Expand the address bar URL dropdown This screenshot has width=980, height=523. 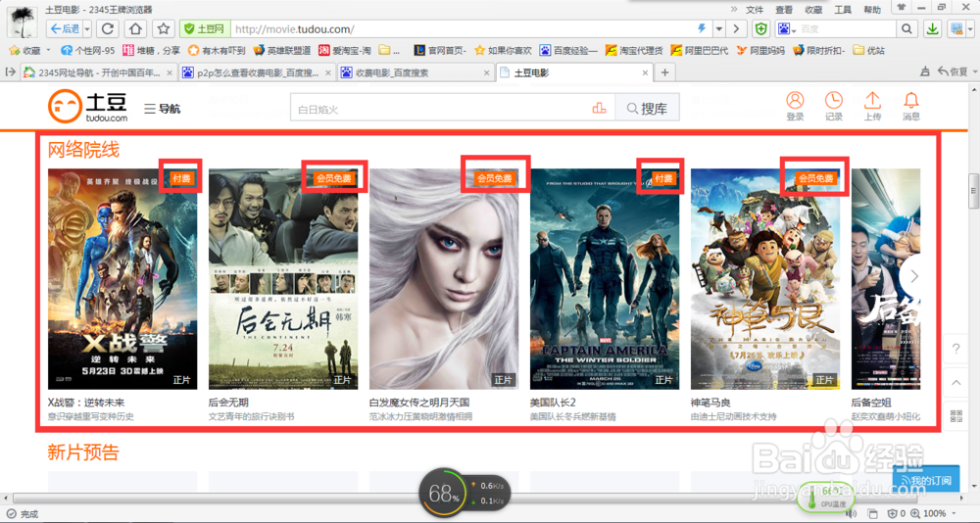(x=719, y=28)
